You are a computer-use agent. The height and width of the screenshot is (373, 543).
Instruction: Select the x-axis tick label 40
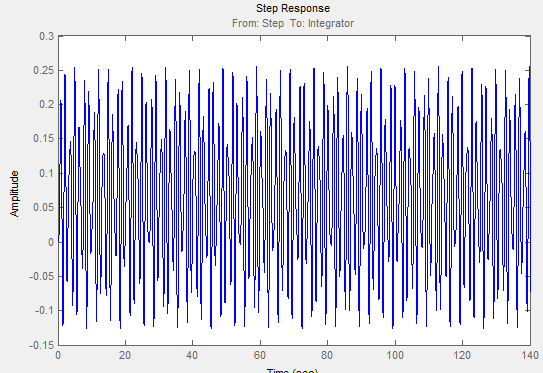coord(192,355)
